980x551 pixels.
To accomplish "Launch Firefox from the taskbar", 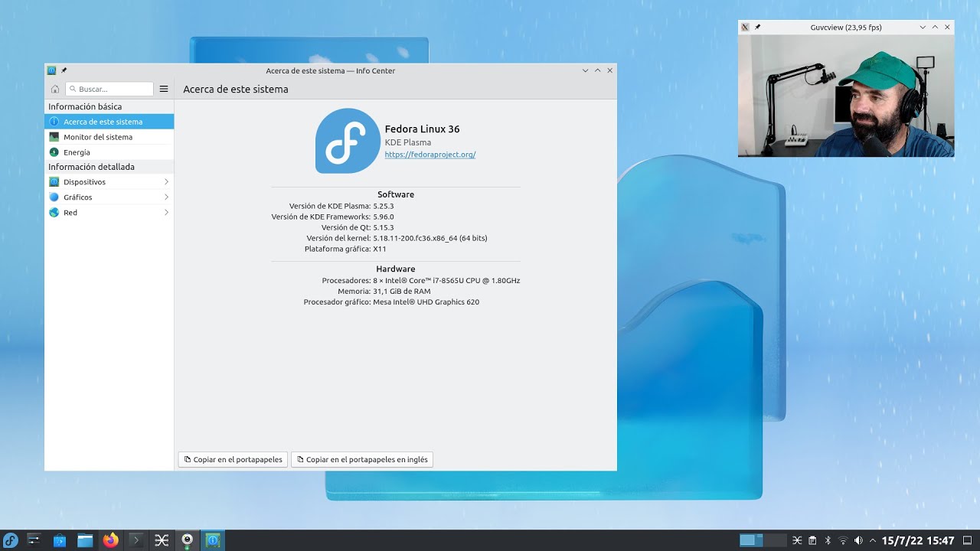I will (x=110, y=540).
